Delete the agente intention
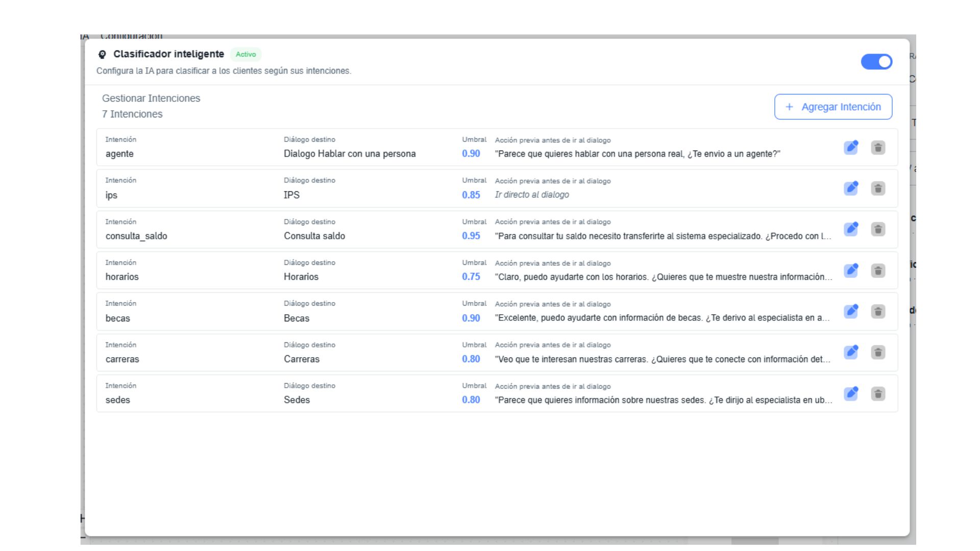This screenshot has width=980, height=551. pos(878,147)
